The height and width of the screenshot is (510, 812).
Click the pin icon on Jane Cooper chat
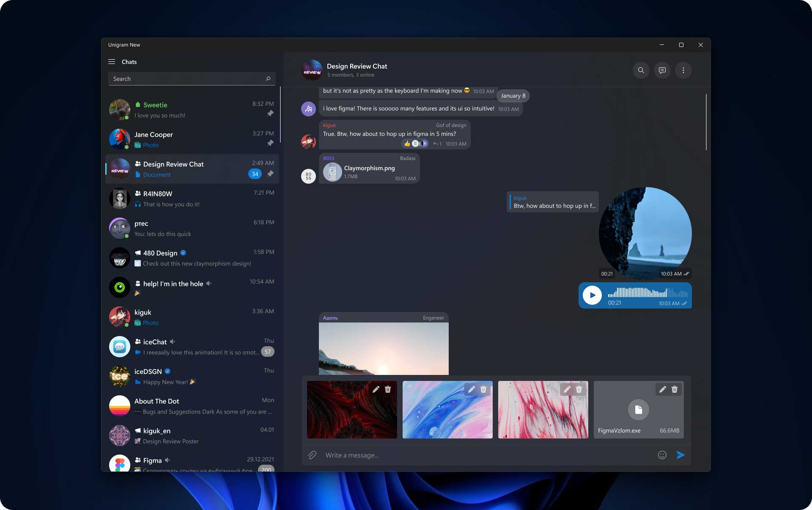[x=270, y=143]
